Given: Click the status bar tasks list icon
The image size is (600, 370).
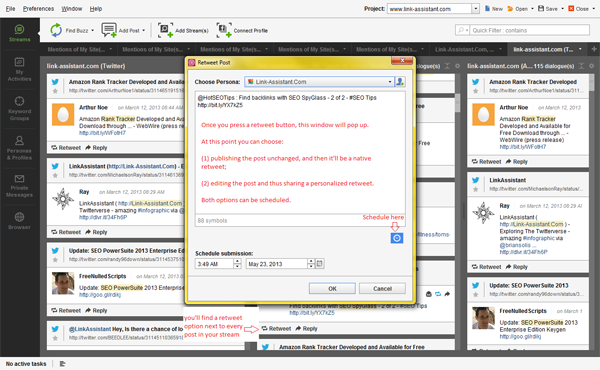Looking at the screenshot, I should point(62,363).
